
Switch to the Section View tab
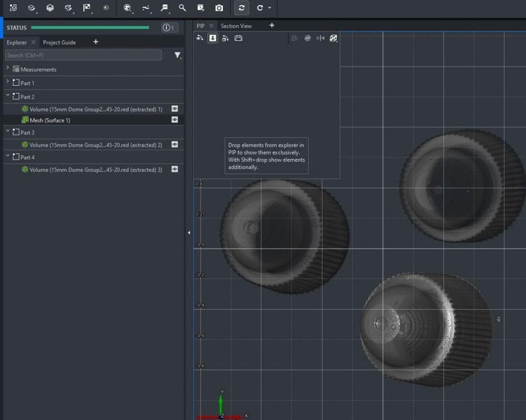pos(236,26)
